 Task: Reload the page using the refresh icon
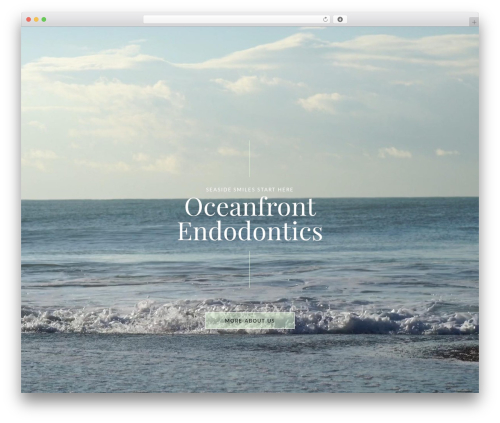325,20
